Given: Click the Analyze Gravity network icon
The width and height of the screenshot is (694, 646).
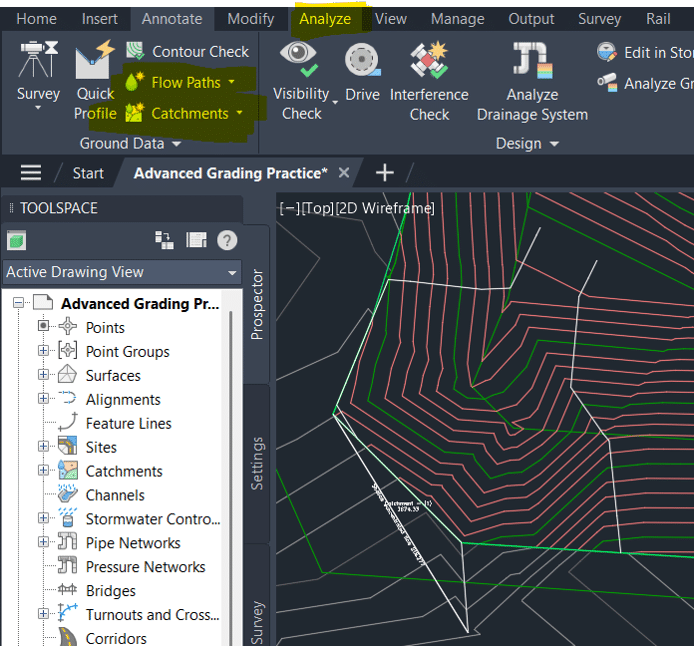Looking at the screenshot, I should point(607,83).
